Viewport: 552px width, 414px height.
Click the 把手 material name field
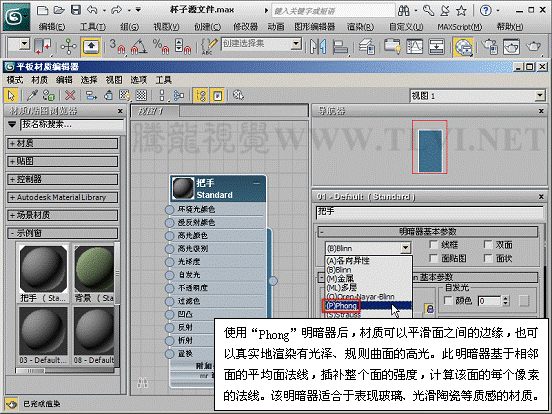click(429, 213)
